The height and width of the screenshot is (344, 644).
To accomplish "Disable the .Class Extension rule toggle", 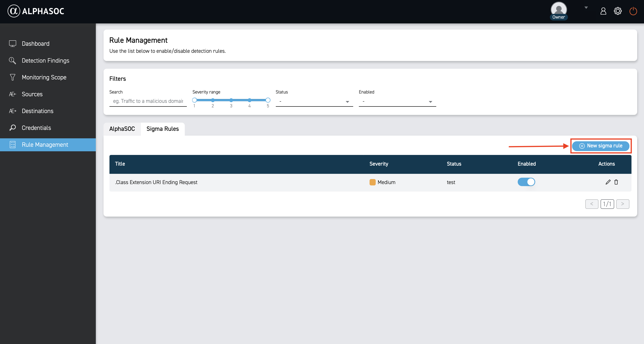I will (x=526, y=182).
